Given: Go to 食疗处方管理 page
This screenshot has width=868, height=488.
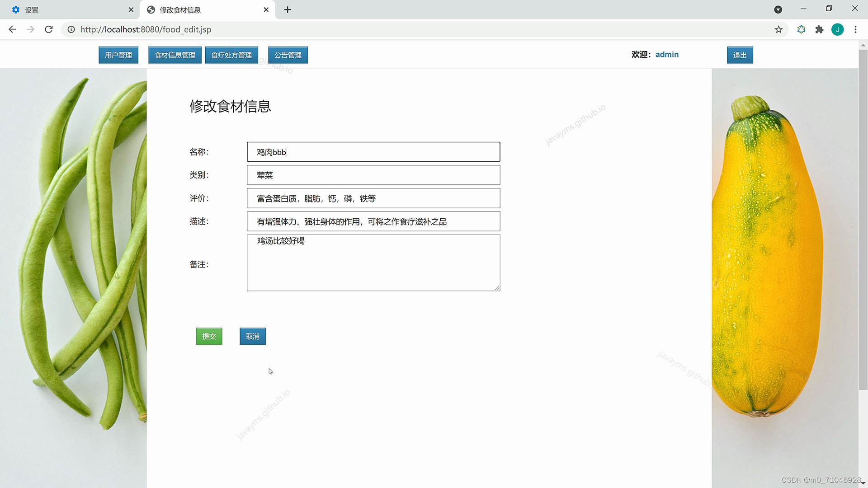Looking at the screenshot, I should (231, 55).
